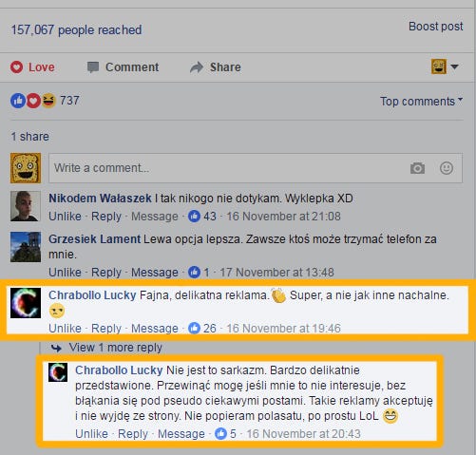Image resolution: width=476 pixels, height=455 pixels.
Task: Click the Share arrow icon
Action: (197, 67)
